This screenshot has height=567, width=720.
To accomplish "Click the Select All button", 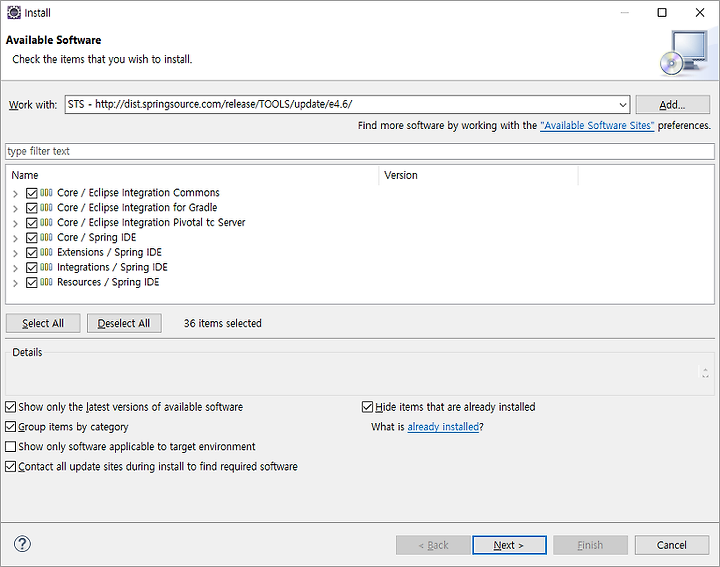I will click(43, 323).
